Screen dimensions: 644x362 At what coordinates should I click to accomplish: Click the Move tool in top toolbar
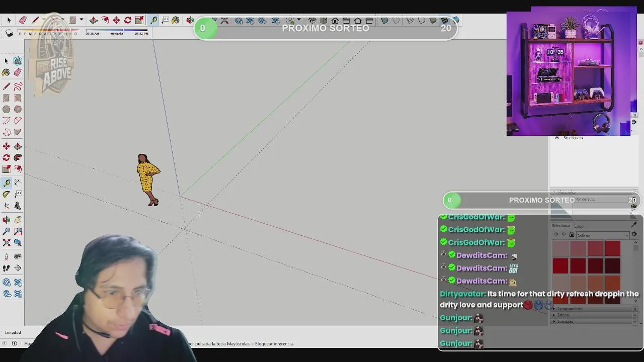(x=116, y=20)
